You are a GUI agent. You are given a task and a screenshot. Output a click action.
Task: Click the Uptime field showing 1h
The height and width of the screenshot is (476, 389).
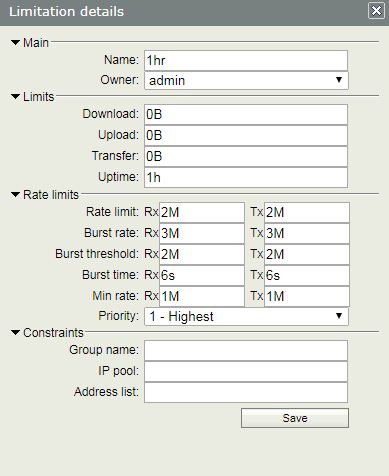coord(246,177)
